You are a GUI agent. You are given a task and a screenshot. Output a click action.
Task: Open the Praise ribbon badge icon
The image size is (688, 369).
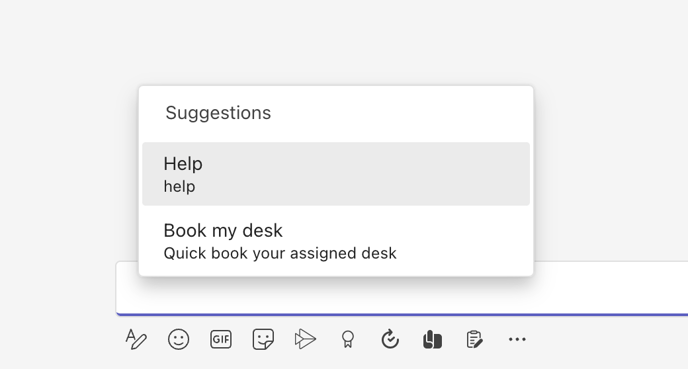(348, 339)
